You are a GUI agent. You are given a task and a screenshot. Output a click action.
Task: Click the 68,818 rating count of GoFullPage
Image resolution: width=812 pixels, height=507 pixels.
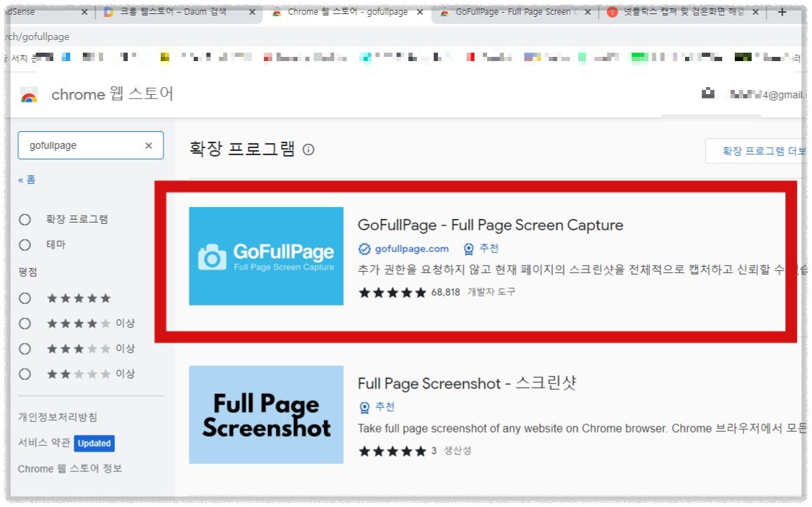point(446,292)
